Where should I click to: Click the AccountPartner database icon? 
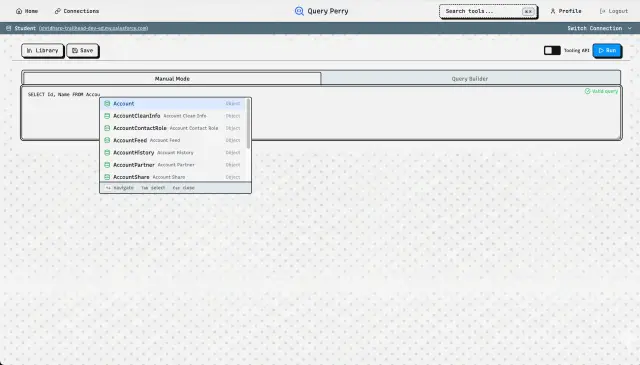point(107,165)
